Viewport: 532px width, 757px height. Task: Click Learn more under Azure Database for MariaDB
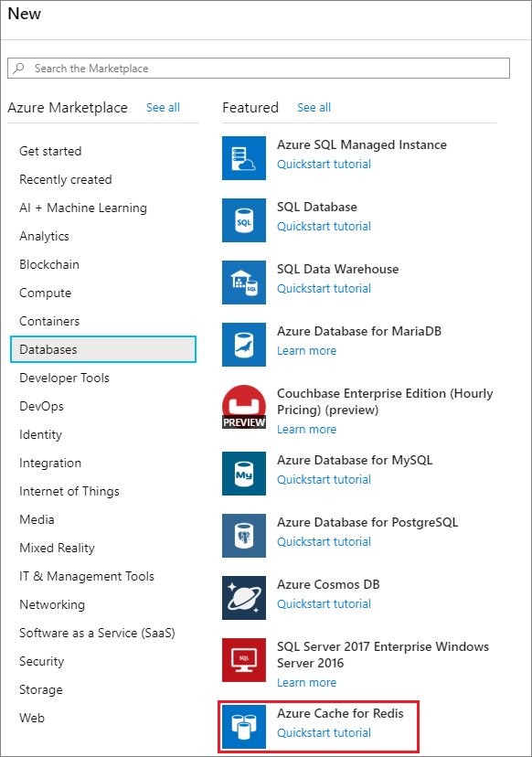(x=306, y=350)
